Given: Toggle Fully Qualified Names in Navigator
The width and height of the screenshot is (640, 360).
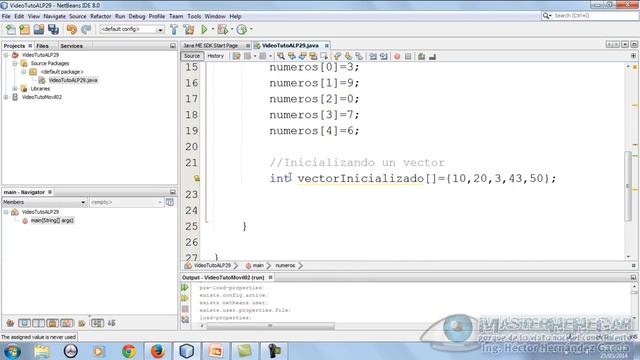Looking at the screenshot, I should (x=82, y=323).
